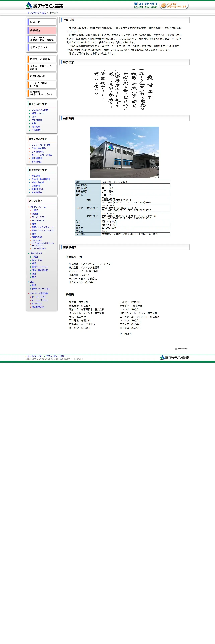Image resolution: width=215 pixels, height=644 pixels.
Task: Open the 吸音(カームフレックス) link
Action: tap(43, 231)
